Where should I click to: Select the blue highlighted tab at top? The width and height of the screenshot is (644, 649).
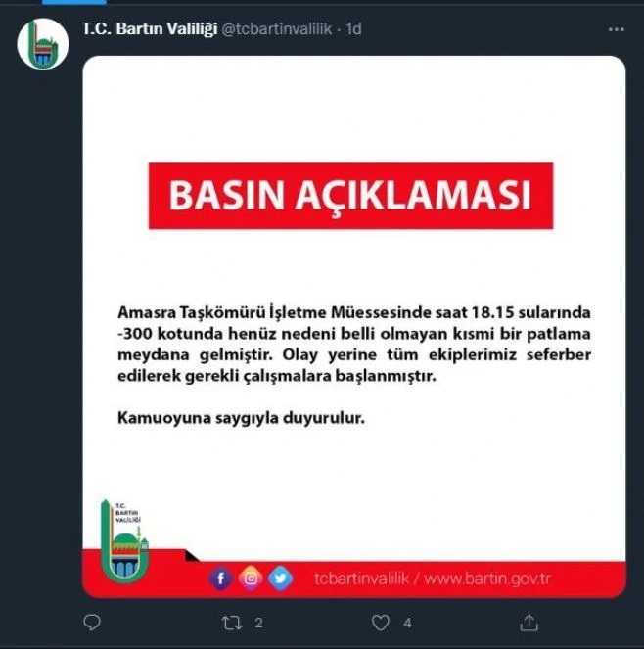(x=74, y=2)
